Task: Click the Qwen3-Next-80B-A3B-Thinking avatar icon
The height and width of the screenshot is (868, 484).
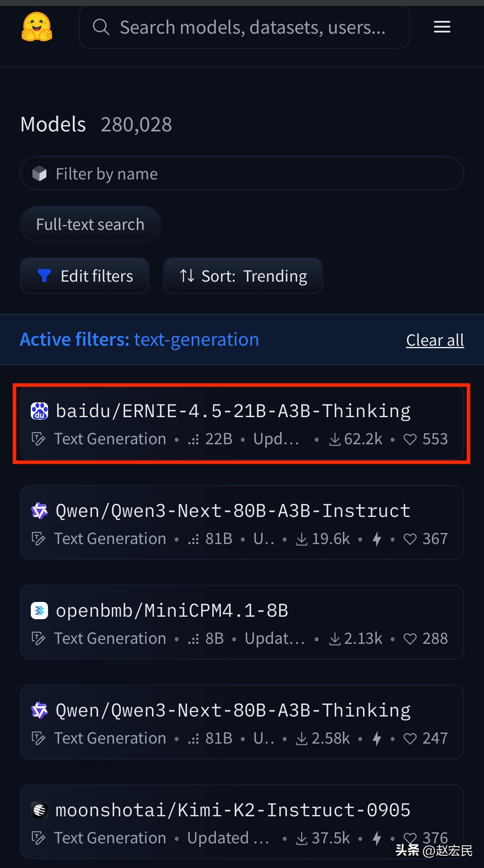Action: [39, 710]
